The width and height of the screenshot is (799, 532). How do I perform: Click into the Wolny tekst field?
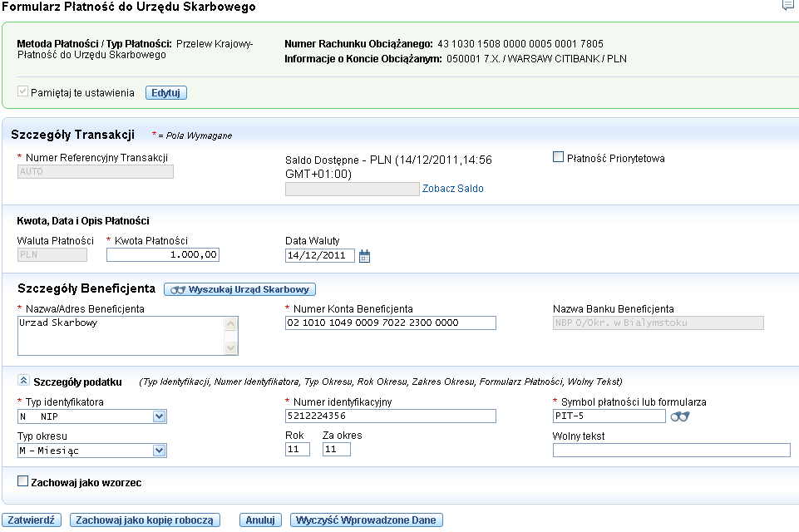(x=671, y=450)
